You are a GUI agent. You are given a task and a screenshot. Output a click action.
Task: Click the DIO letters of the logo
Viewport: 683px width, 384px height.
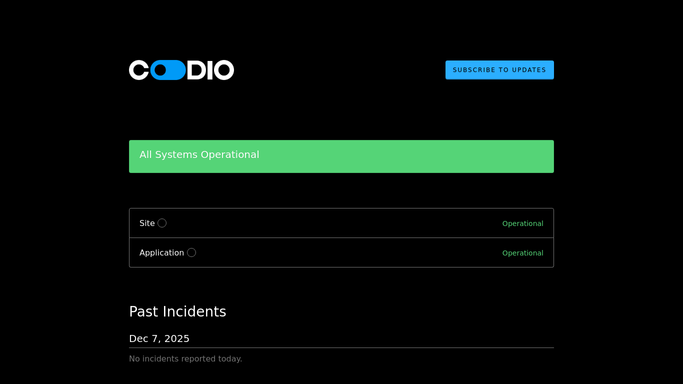click(x=211, y=70)
